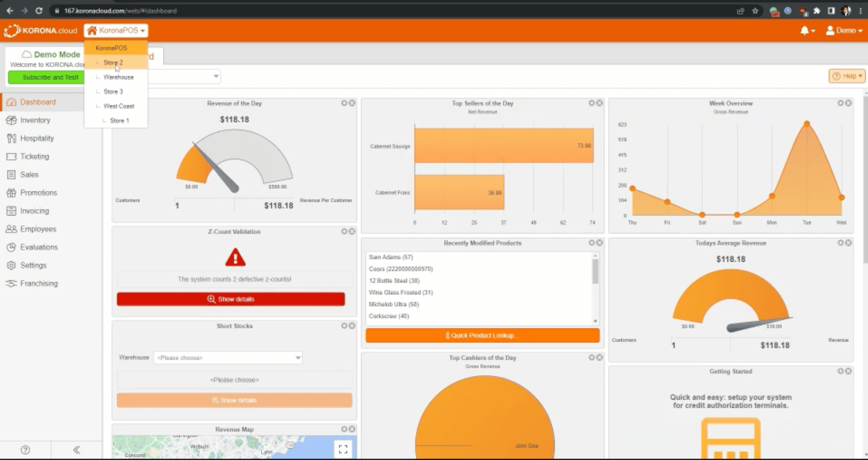Open Invoicing section in the sidebar
The width and height of the screenshot is (868, 460).
point(34,211)
